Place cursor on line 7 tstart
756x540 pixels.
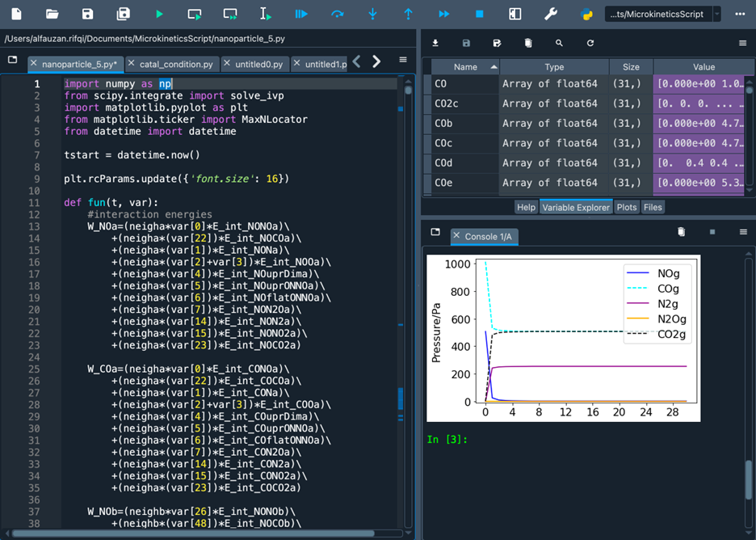point(132,155)
